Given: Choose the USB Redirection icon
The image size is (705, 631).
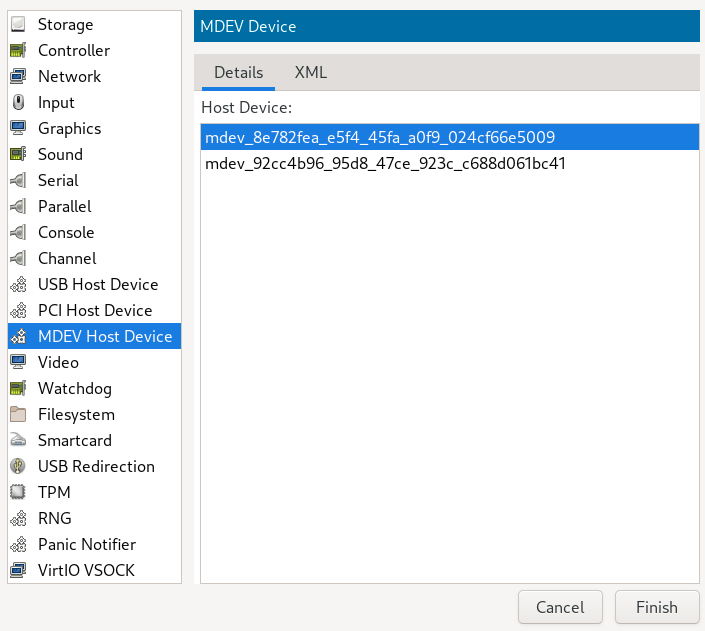Looking at the screenshot, I should (x=18, y=466).
